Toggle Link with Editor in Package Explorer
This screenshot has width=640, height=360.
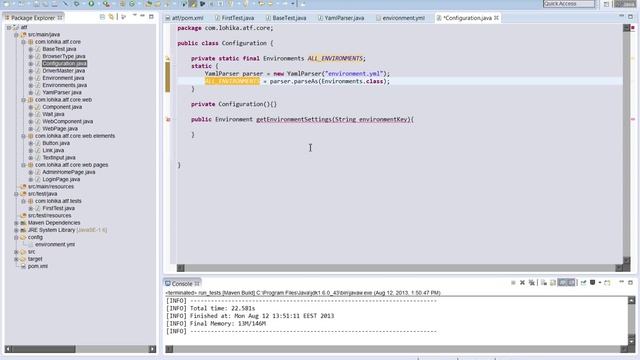click(x=111, y=17)
